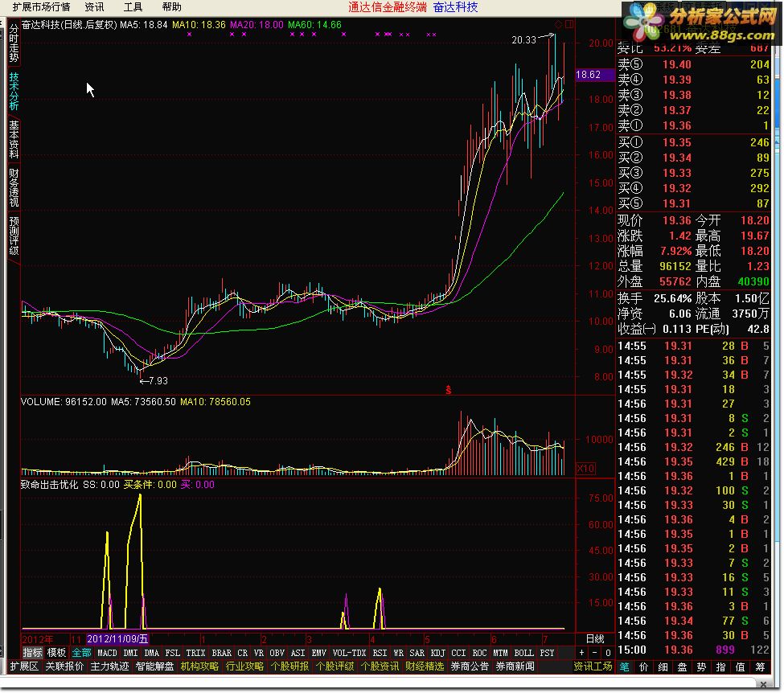Screen dimensions: 784x693
Task: Open the 智能解盘 tab
Action: click(x=154, y=666)
